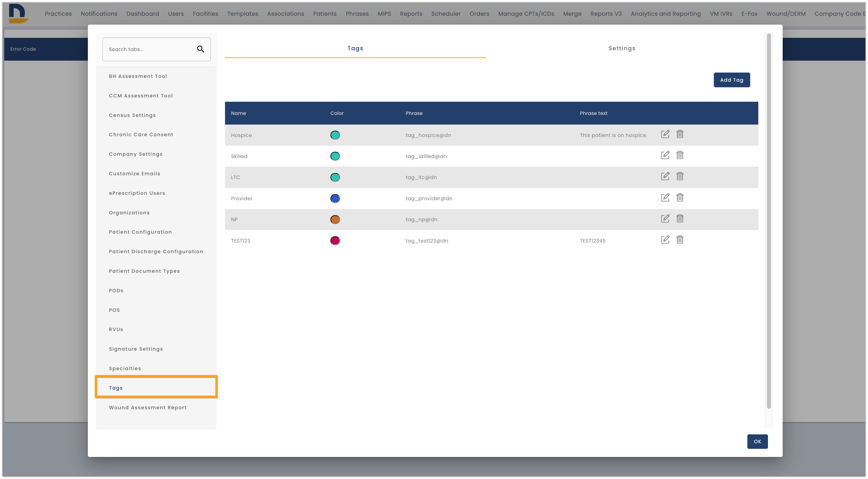Select Chronic Care Consent in sidebar

141,134
